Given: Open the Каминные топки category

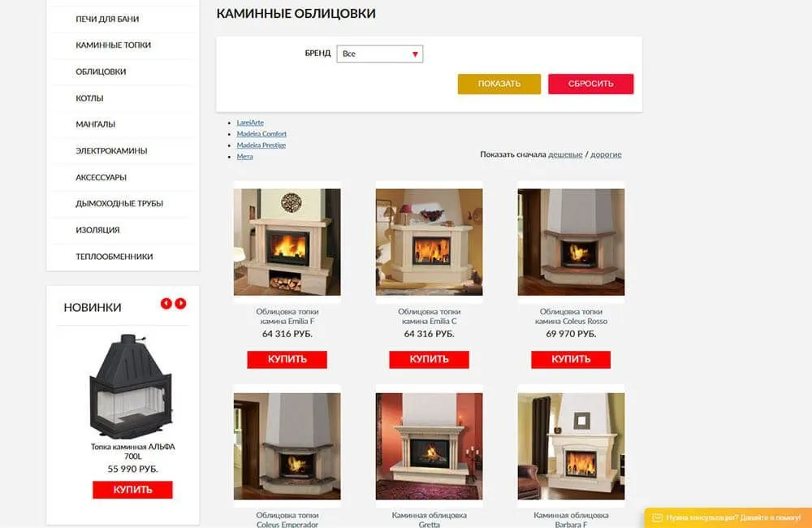Looking at the screenshot, I should 114,45.
